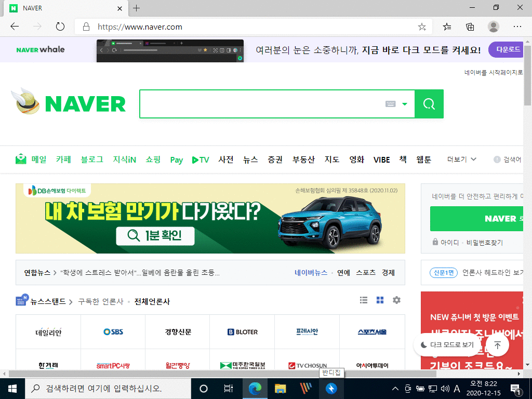
Task: Click the horizontal scrollbar at page bottom
Action: pyautogui.click(x=222, y=374)
